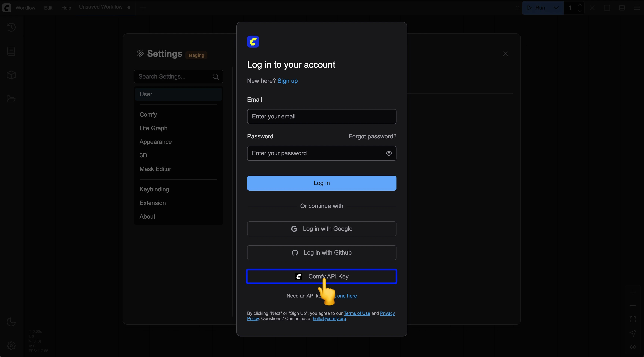Open the hamburger menu at top right
Viewport: 644px width, 357px height.
(636, 8)
